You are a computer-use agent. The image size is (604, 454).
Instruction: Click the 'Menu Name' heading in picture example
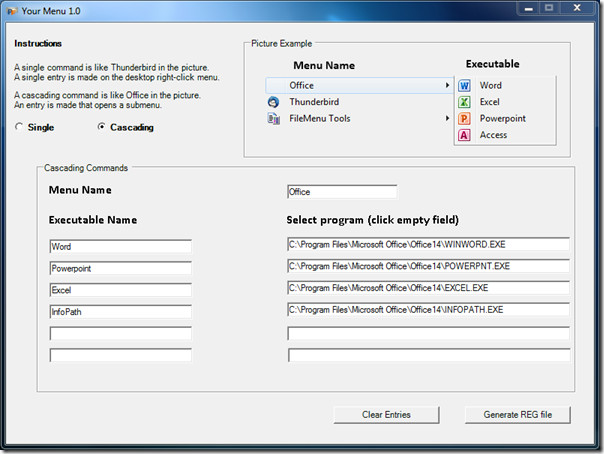[324, 65]
